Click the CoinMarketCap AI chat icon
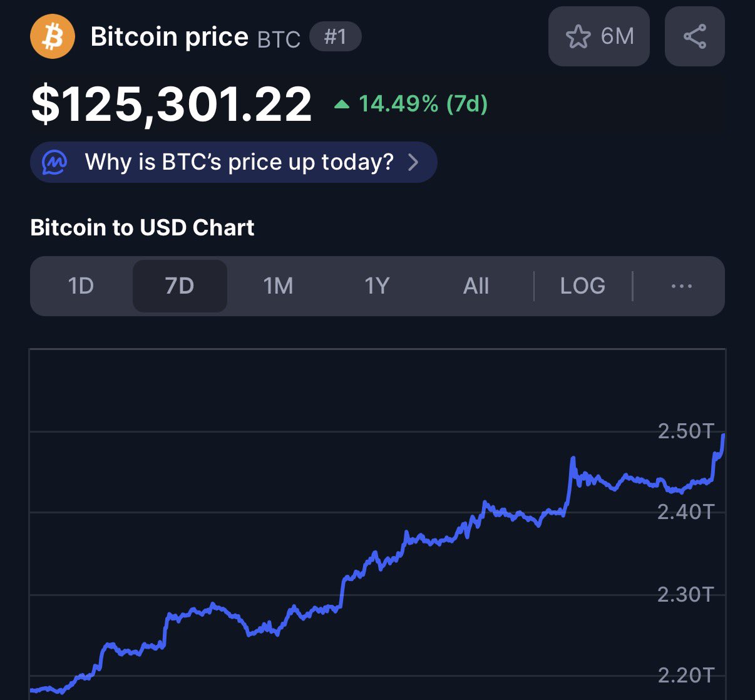 [54, 162]
